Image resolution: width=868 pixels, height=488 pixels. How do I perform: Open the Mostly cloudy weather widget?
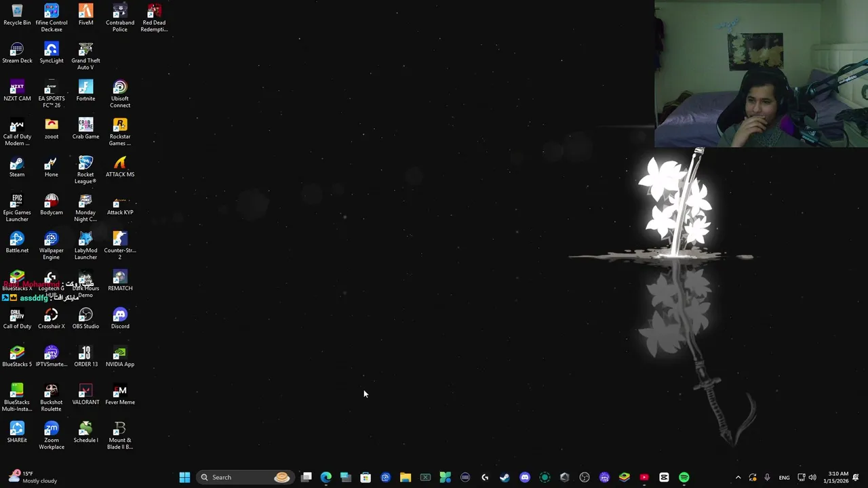click(x=31, y=477)
